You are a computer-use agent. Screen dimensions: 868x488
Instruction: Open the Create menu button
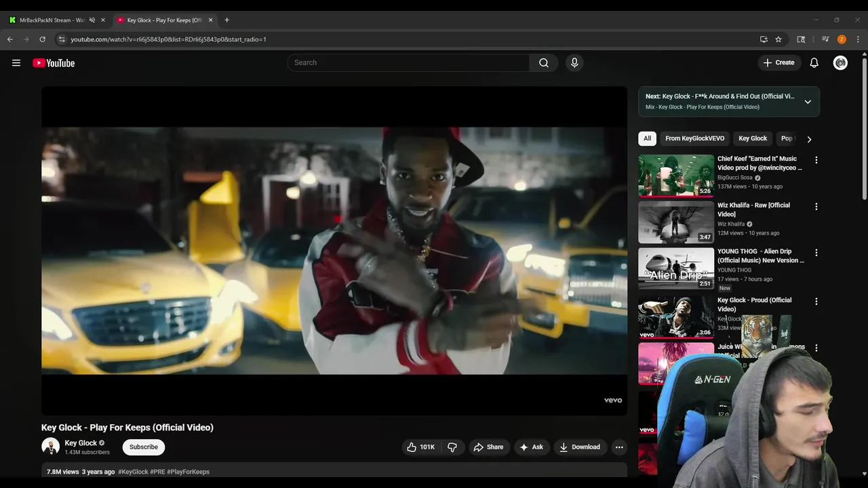[778, 63]
